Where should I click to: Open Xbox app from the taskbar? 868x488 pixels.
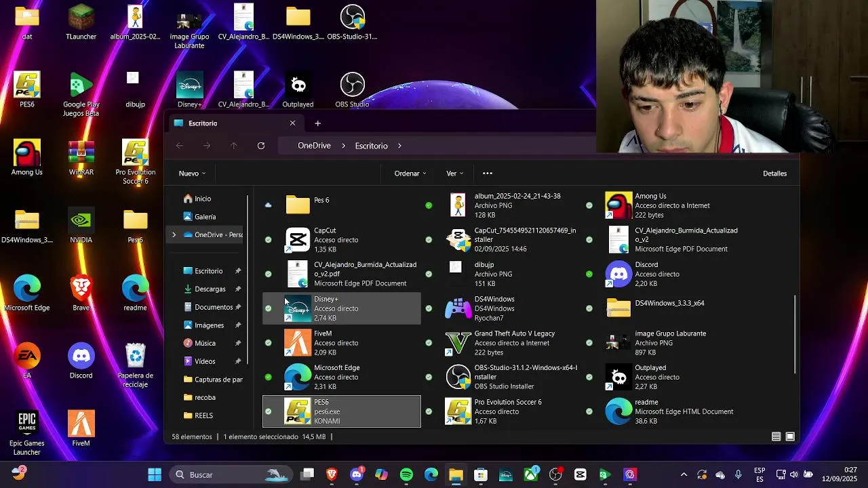click(530, 474)
